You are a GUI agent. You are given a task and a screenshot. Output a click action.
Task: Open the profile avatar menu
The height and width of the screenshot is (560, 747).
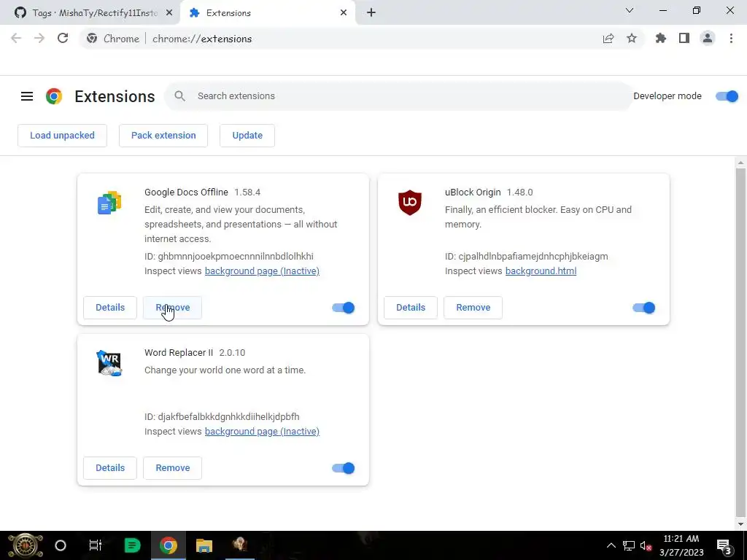(708, 39)
